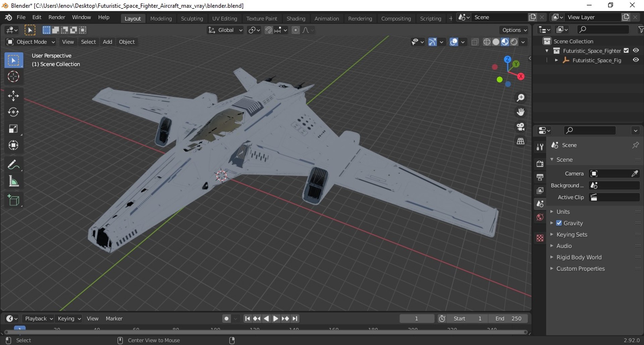Click the pan view hand icon
The height and width of the screenshot is (345, 644).
521,112
